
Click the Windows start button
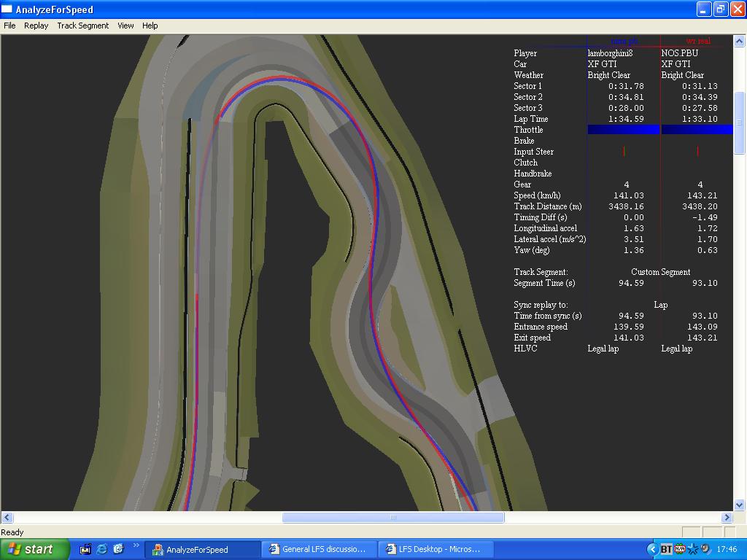(34, 550)
